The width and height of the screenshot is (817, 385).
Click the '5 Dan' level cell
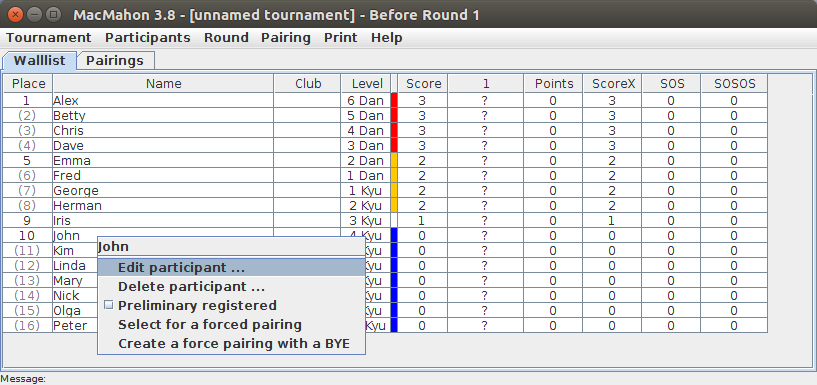pyautogui.click(x=366, y=116)
